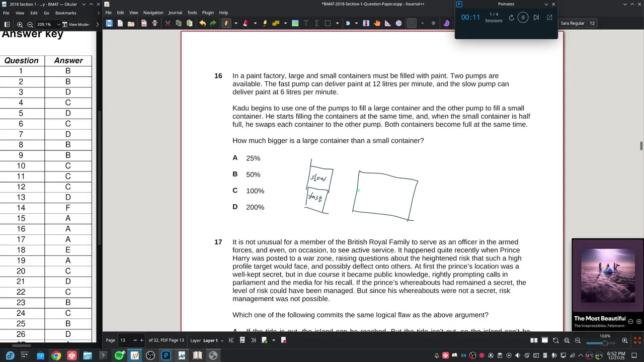Select medium pen thickness dot
This screenshot has height=362, width=644.
(x=423, y=23)
